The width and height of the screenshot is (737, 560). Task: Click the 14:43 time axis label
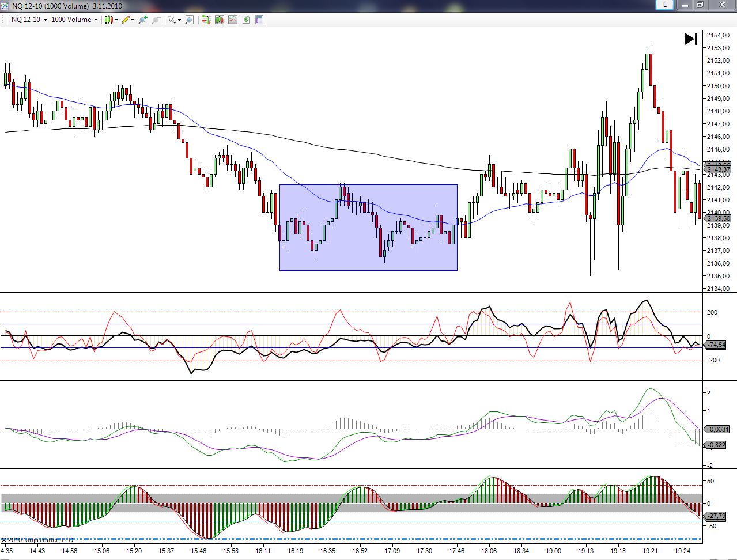[37, 551]
